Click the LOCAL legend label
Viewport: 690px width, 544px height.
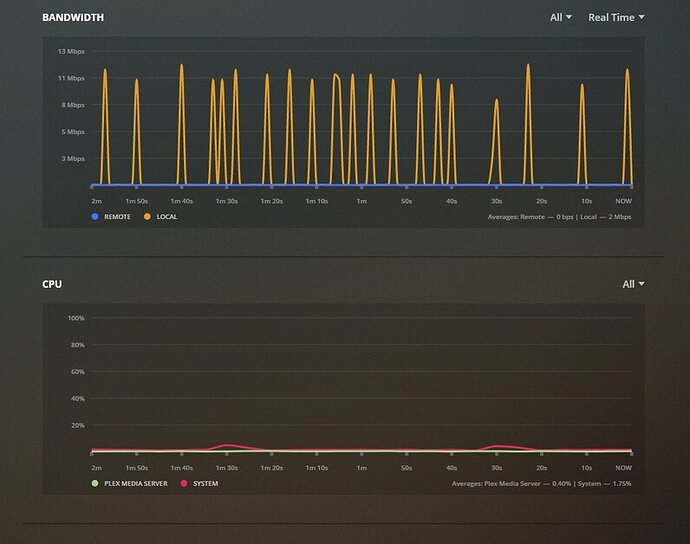point(167,217)
